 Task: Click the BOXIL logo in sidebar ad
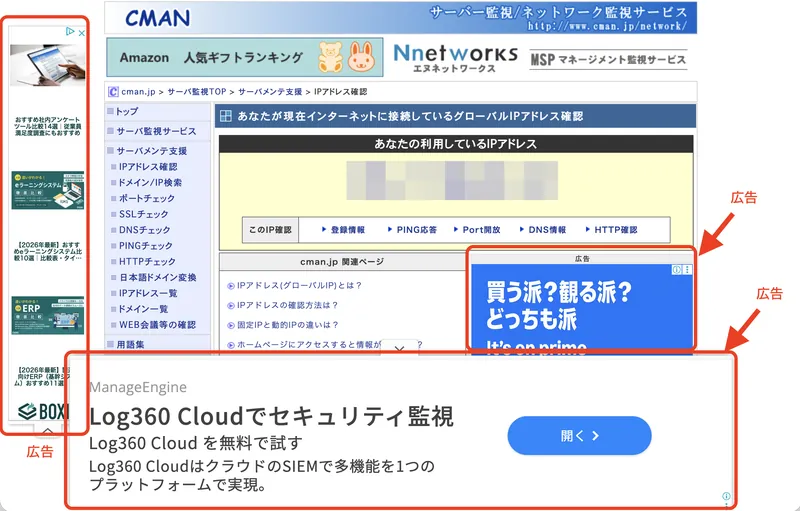click(x=43, y=411)
